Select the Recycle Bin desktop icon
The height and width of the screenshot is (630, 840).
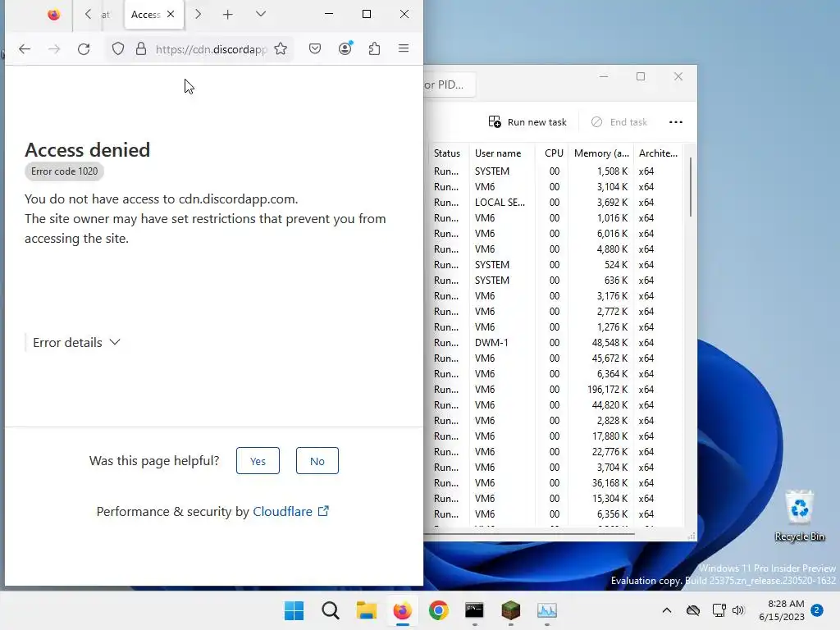[x=799, y=516]
